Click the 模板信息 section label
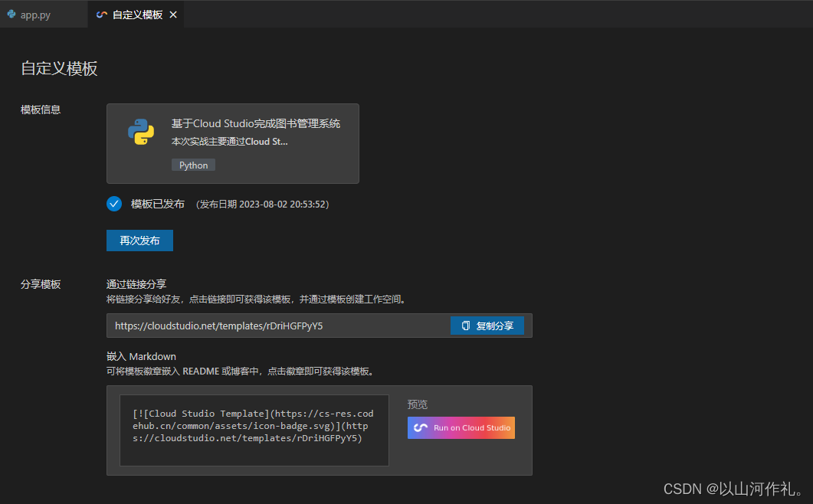The height and width of the screenshot is (504, 813). click(x=41, y=110)
